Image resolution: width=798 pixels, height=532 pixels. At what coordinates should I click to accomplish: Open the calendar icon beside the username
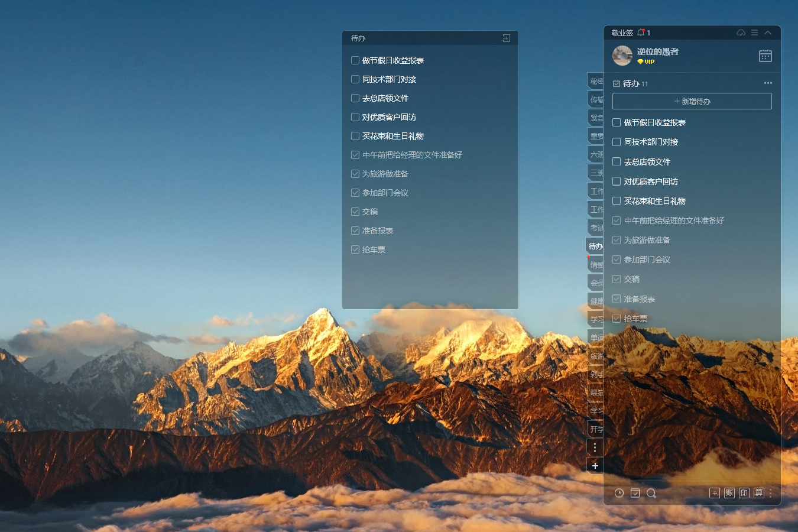pyautogui.click(x=765, y=56)
